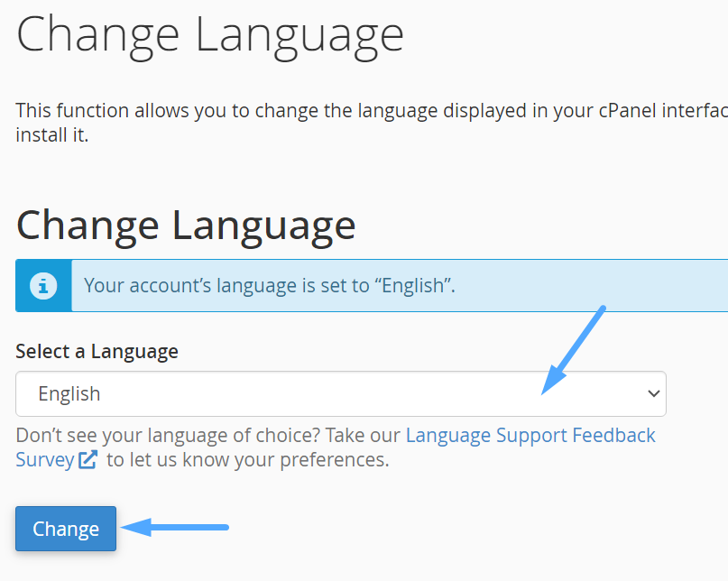Click the "install it." text under the description
This screenshot has height=581, width=728.
(x=51, y=135)
